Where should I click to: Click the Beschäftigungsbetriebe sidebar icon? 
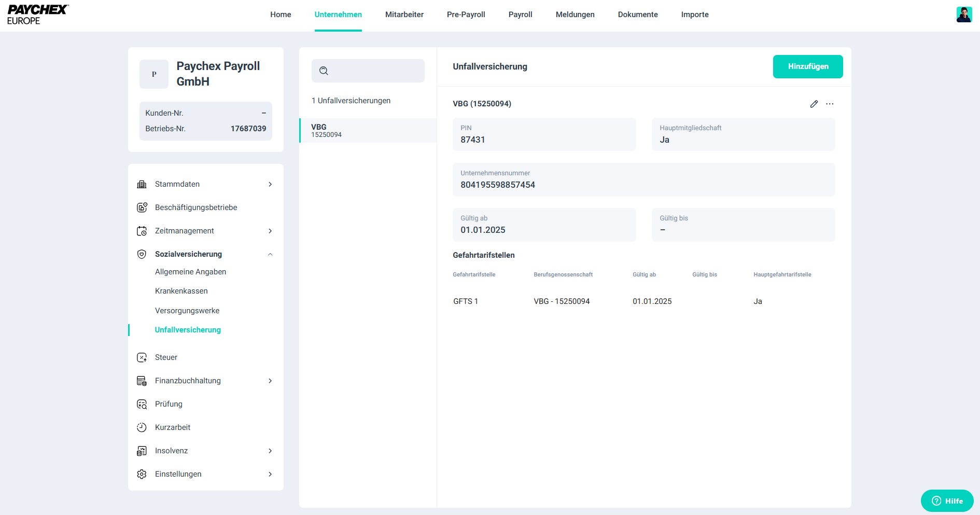coord(142,207)
